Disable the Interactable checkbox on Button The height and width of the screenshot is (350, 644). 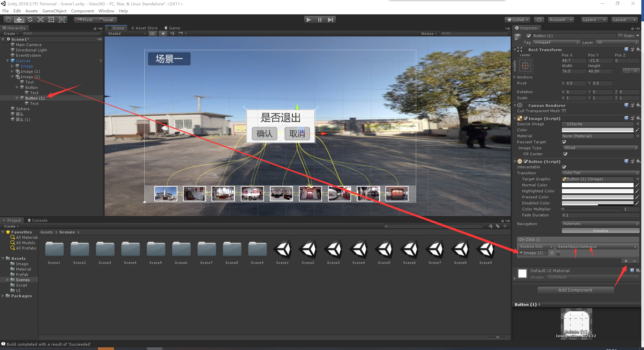[x=564, y=167]
